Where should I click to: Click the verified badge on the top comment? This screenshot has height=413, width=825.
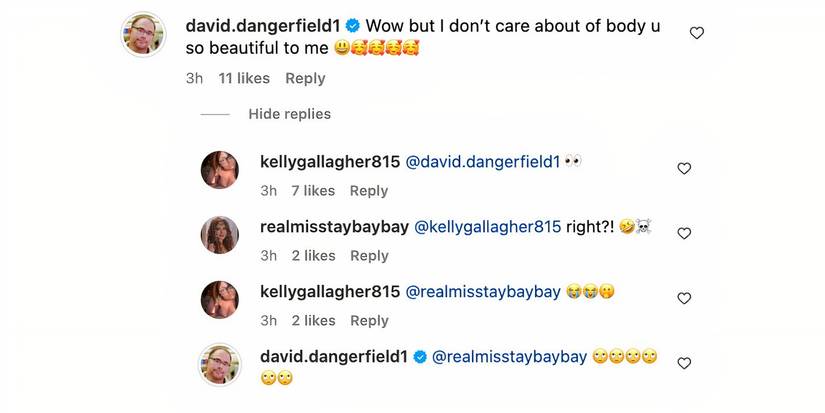tap(353, 26)
